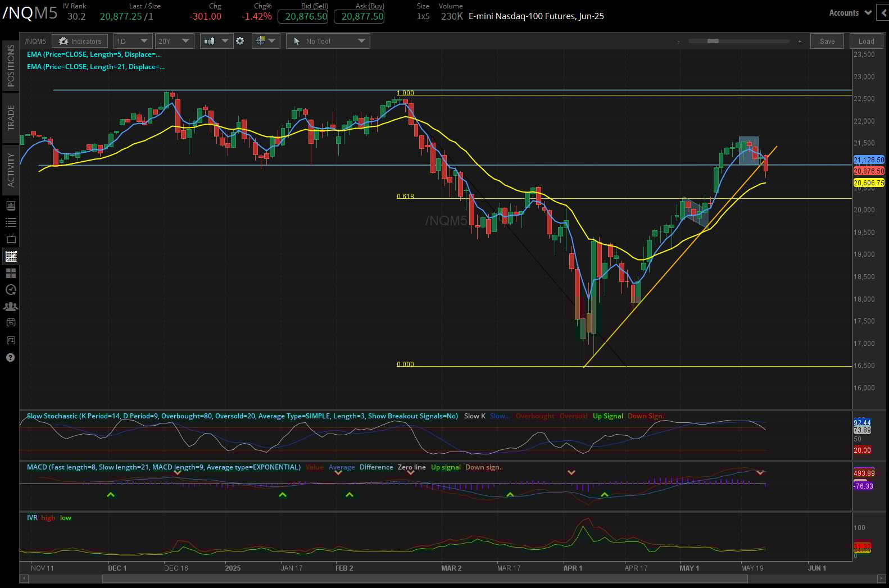Select the IVR study label
889x588 pixels.
click(32, 518)
